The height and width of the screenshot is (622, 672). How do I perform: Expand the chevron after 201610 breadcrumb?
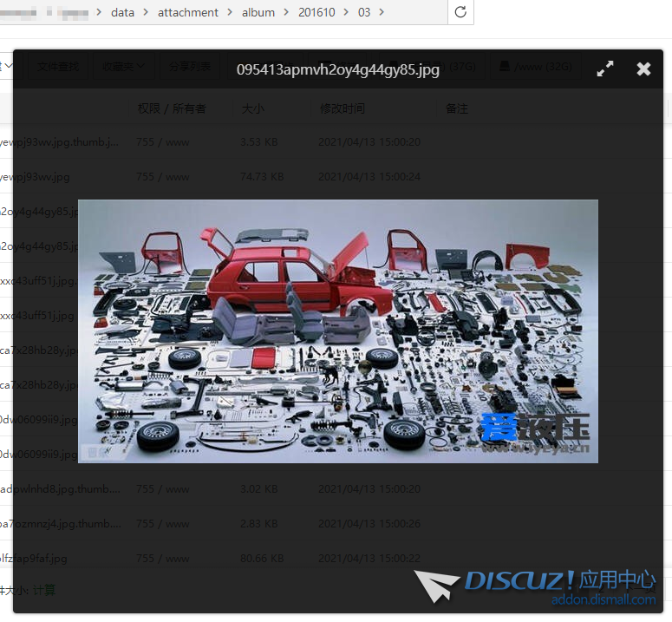[x=346, y=12]
